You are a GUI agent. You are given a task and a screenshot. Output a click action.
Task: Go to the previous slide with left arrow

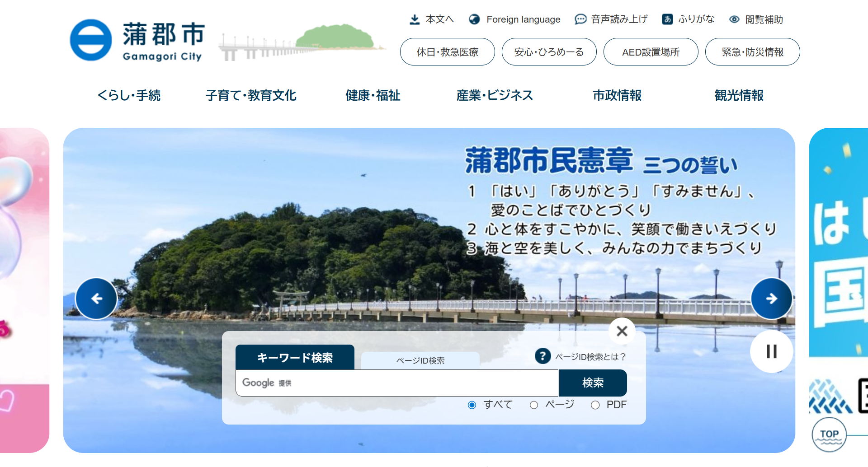click(96, 299)
